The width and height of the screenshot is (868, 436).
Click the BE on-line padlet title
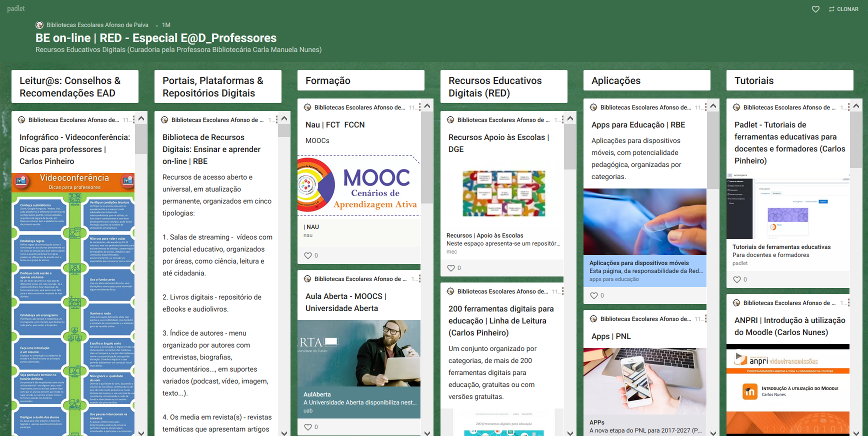coord(156,38)
